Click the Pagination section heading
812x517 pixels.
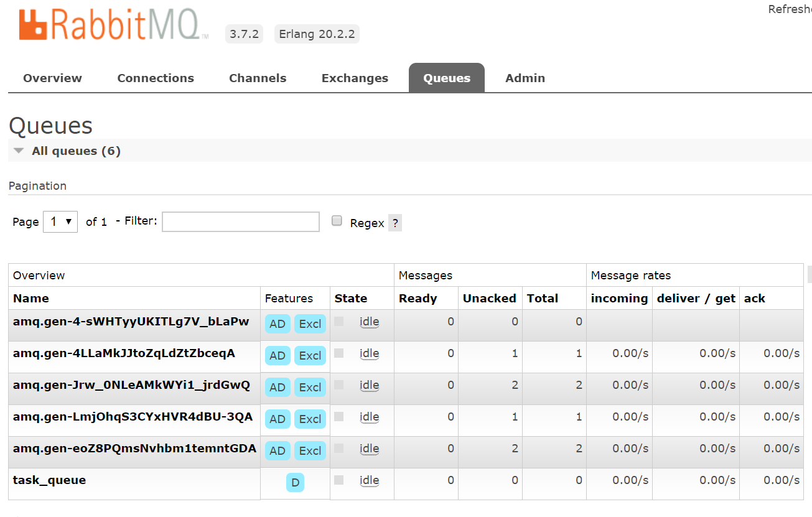pyautogui.click(x=37, y=185)
